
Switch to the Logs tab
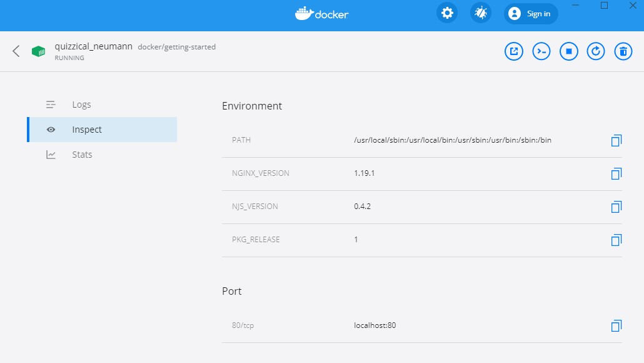[x=81, y=105]
